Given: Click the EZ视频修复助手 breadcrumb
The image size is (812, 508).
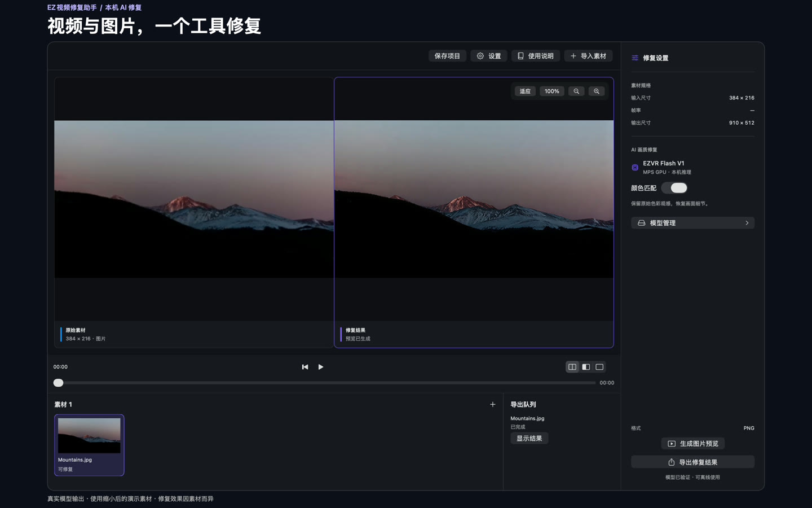Looking at the screenshot, I should tap(72, 8).
